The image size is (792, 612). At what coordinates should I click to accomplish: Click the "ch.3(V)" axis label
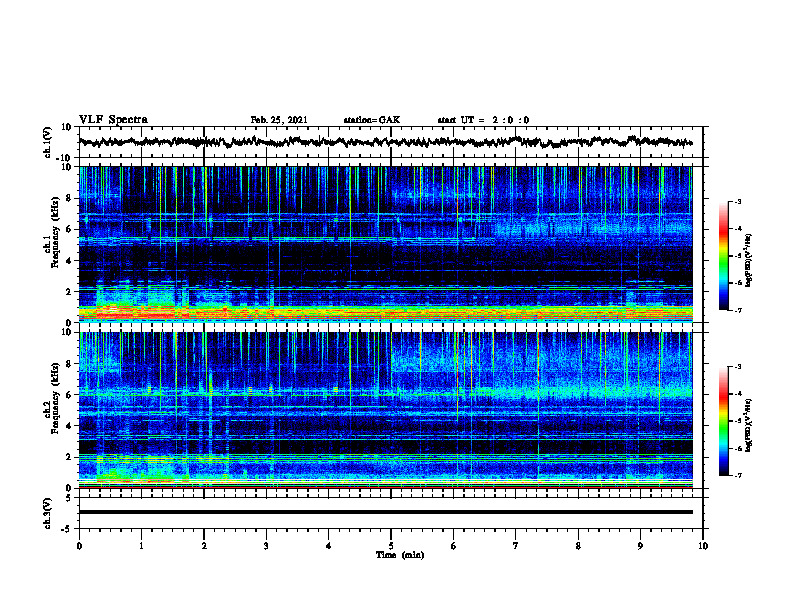click(48, 513)
